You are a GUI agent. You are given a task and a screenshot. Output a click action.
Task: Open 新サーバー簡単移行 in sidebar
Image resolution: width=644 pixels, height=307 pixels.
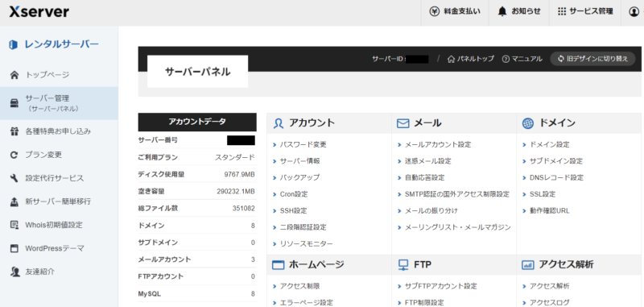(59, 201)
